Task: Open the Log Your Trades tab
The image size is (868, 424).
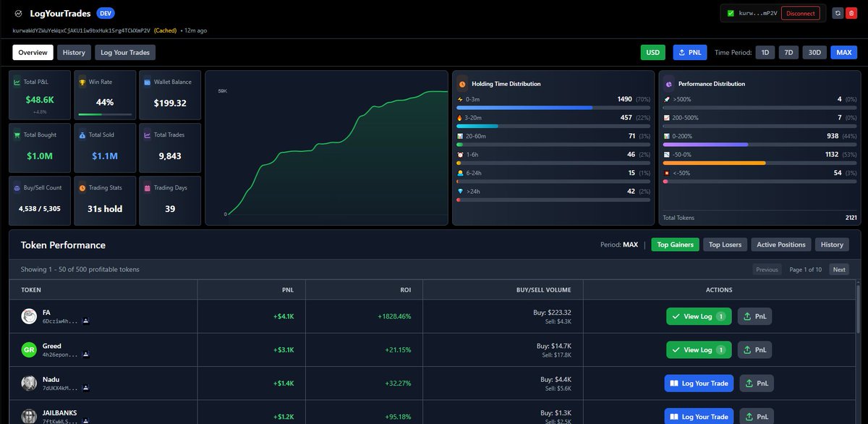Action: [x=125, y=52]
